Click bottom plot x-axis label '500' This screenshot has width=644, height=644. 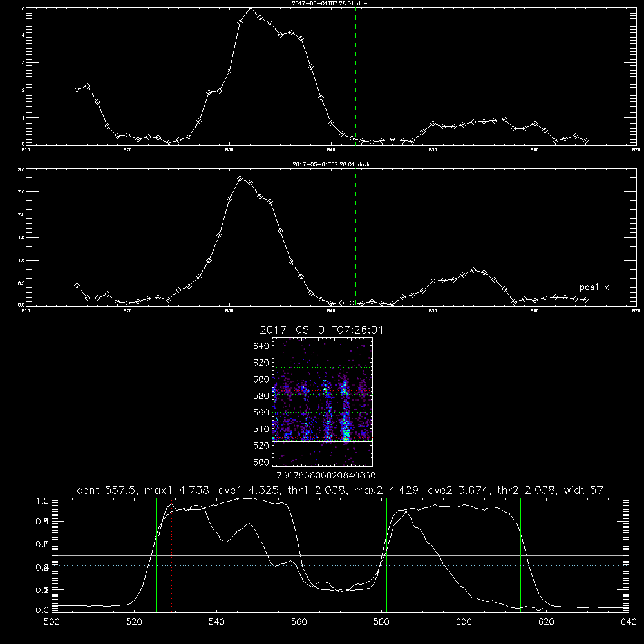[52, 622]
